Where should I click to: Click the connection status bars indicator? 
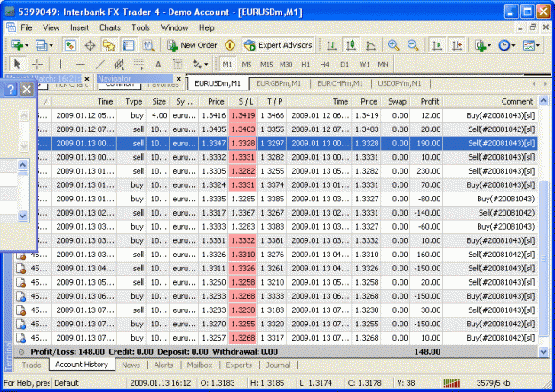click(x=452, y=382)
